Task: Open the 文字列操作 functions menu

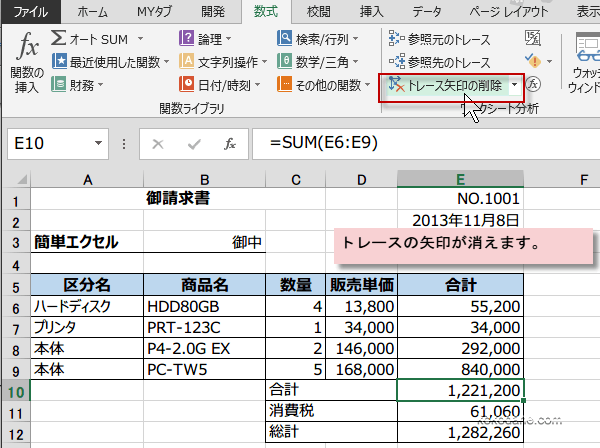Action: (x=220, y=62)
